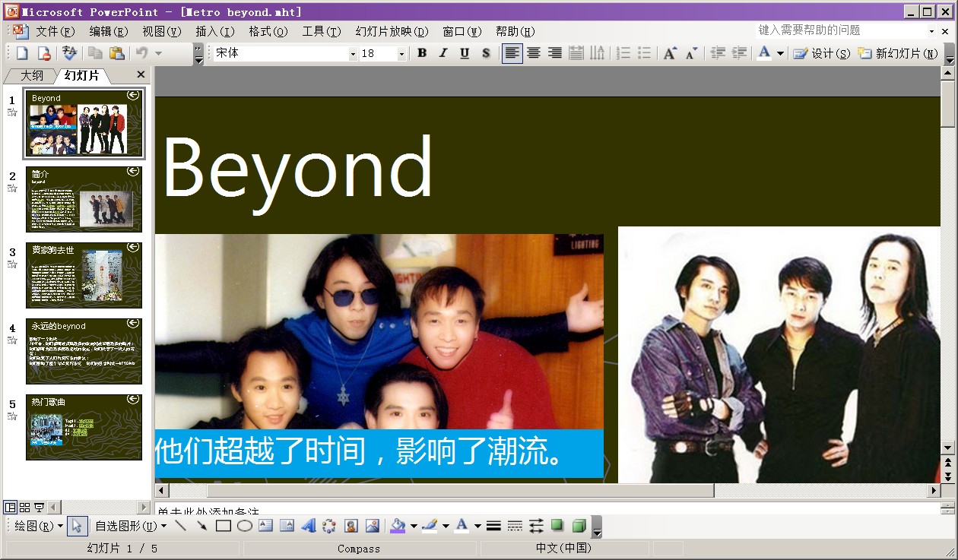Decrease indent level icon
This screenshot has height=560, width=958.
717,53
